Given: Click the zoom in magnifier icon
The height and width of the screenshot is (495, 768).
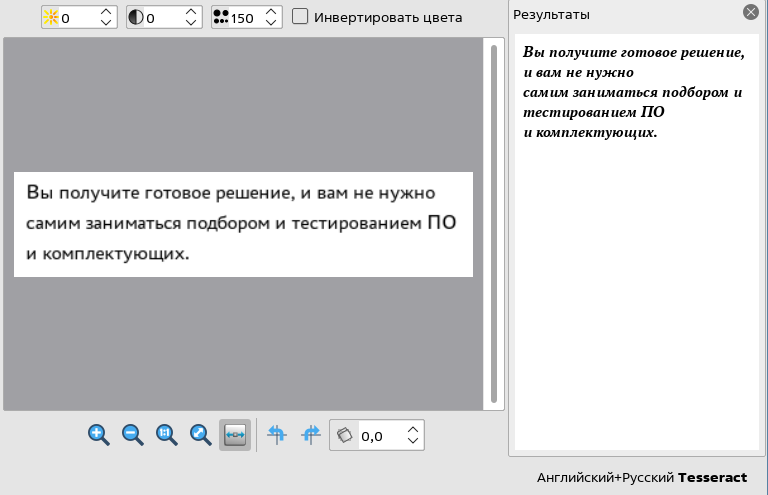Looking at the screenshot, I should point(98,435).
